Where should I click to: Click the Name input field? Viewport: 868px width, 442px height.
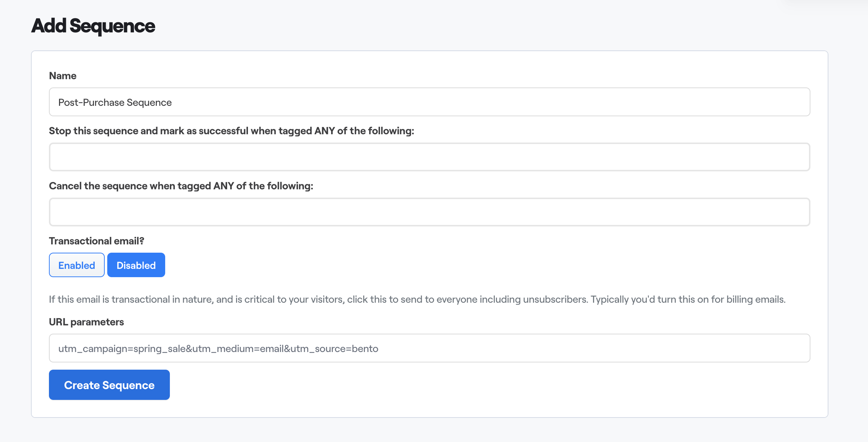(429, 102)
